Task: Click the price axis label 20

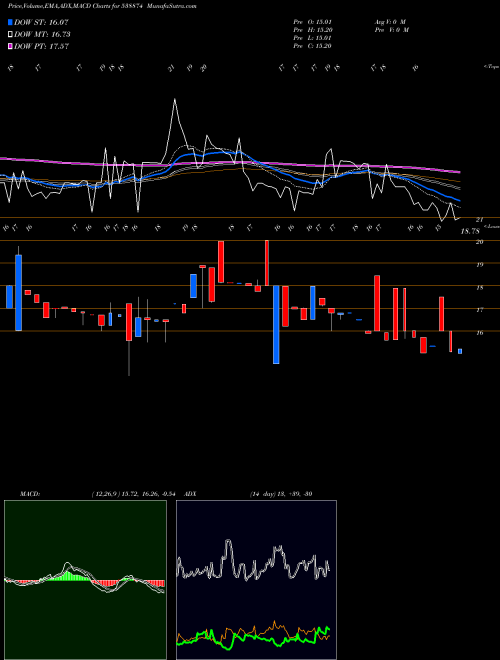Action: click(x=479, y=242)
